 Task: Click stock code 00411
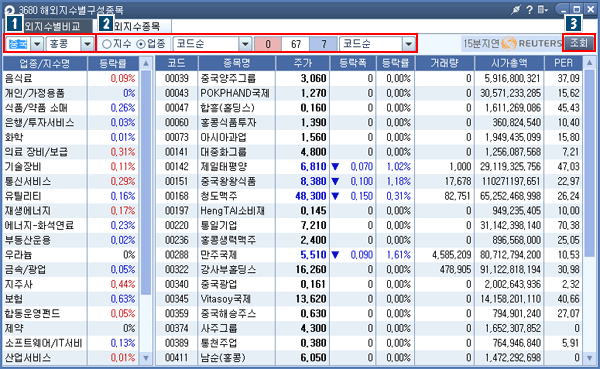click(177, 358)
